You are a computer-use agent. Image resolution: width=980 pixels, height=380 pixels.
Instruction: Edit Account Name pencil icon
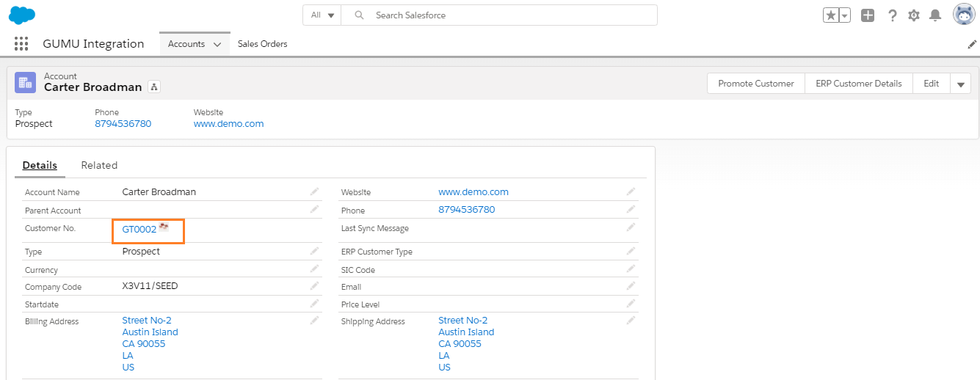click(x=314, y=191)
